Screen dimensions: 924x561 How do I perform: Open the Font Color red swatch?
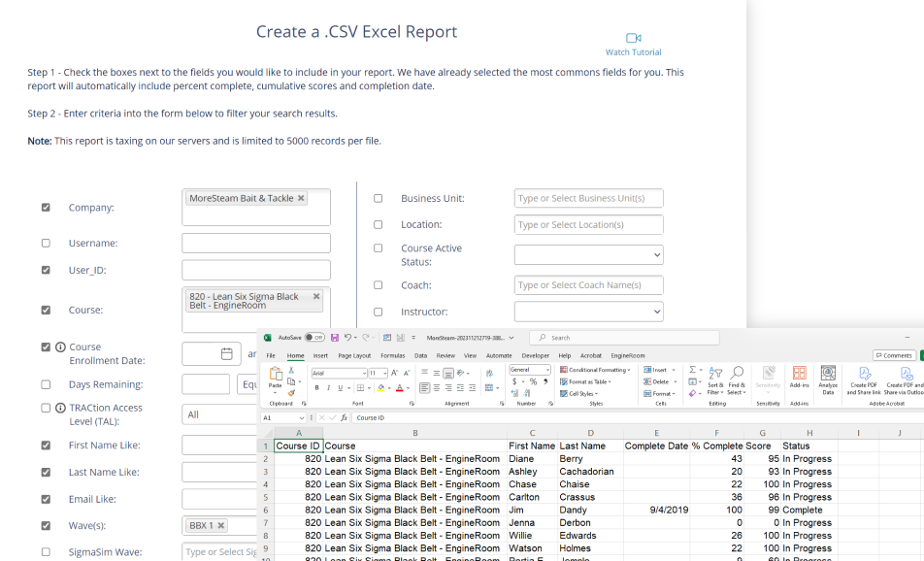click(400, 388)
